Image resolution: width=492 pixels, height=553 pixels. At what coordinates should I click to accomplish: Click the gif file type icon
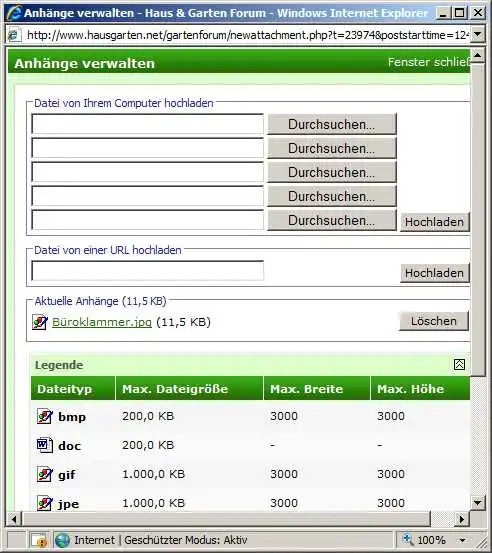(45, 474)
